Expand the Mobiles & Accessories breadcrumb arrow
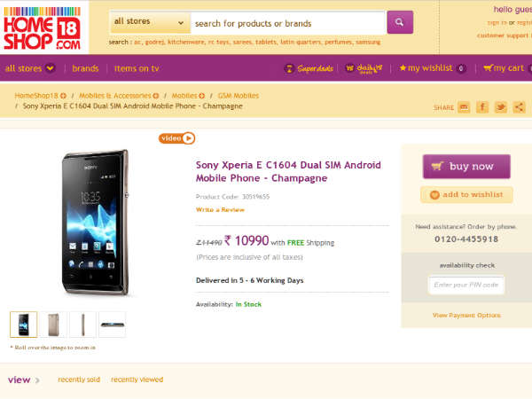This screenshot has width=532, height=399. click(156, 96)
